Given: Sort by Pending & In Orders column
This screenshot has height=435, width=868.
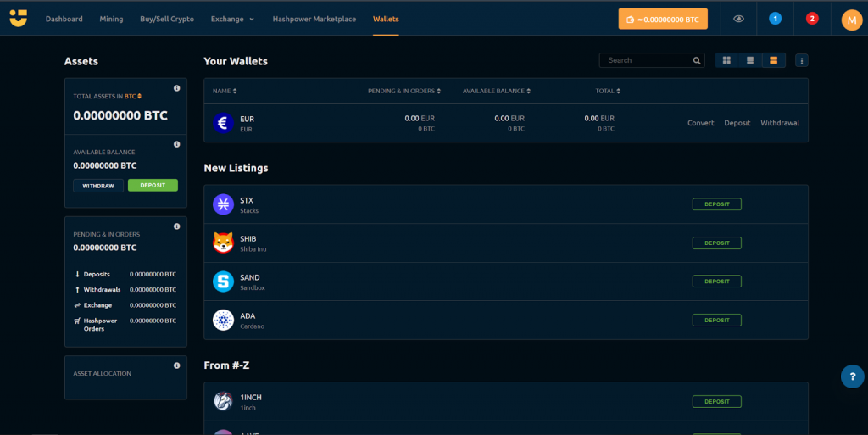Looking at the screenshot, I should pos(404,91).
